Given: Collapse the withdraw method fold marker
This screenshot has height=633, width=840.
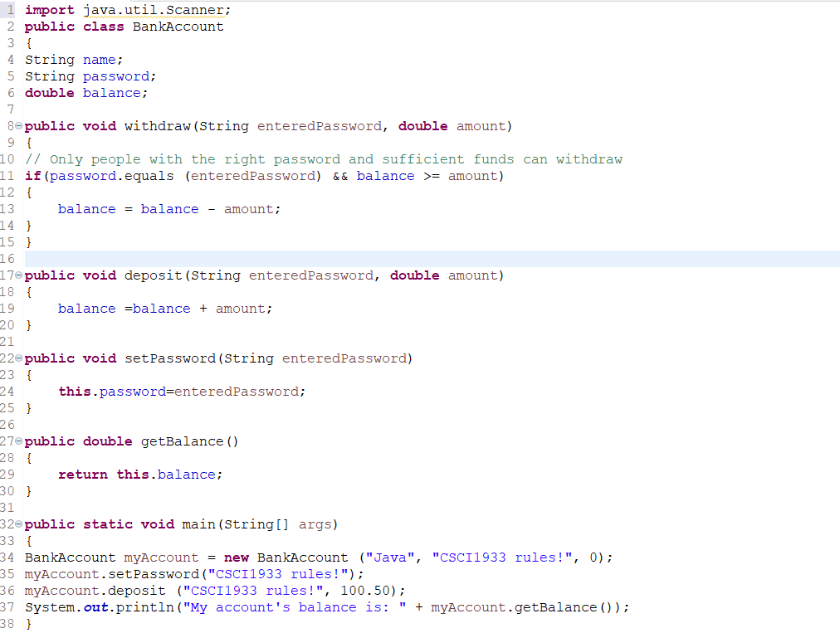Looking at the screenshot, I should (17, 125).
